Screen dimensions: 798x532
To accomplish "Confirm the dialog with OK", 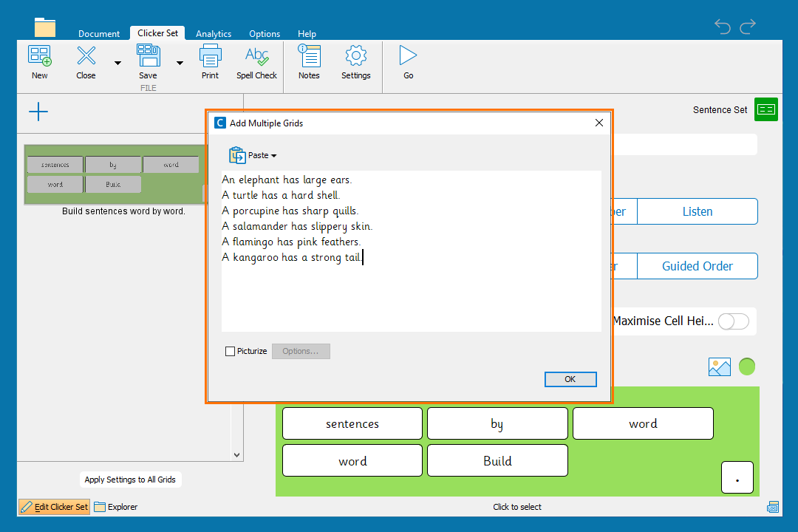I will (x=570, y=379).
